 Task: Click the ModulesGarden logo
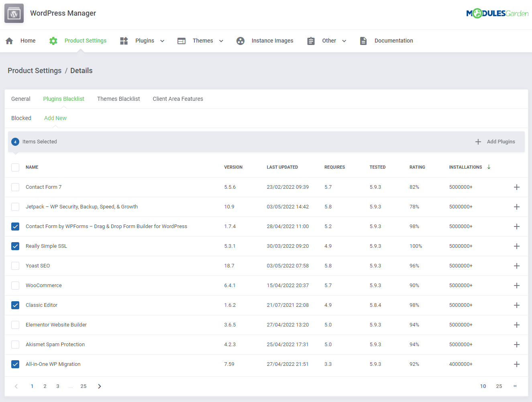[497, 13]
